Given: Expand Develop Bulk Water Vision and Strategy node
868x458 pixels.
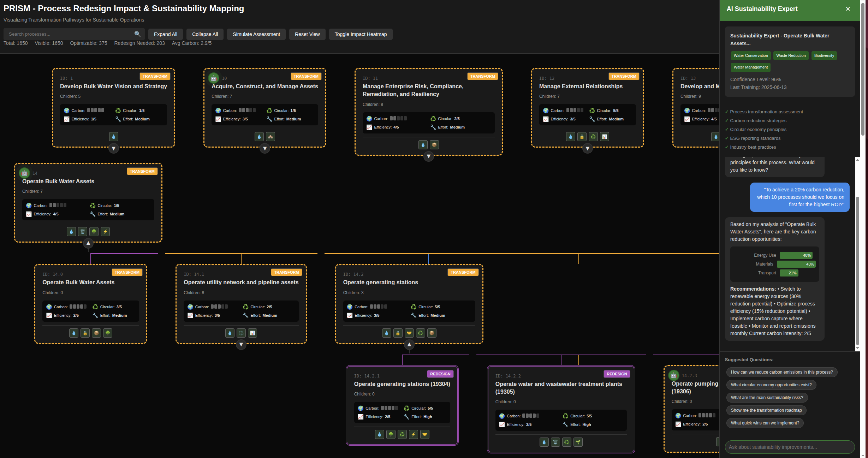Looking at the screenshot, I should [x=113, y=149].
